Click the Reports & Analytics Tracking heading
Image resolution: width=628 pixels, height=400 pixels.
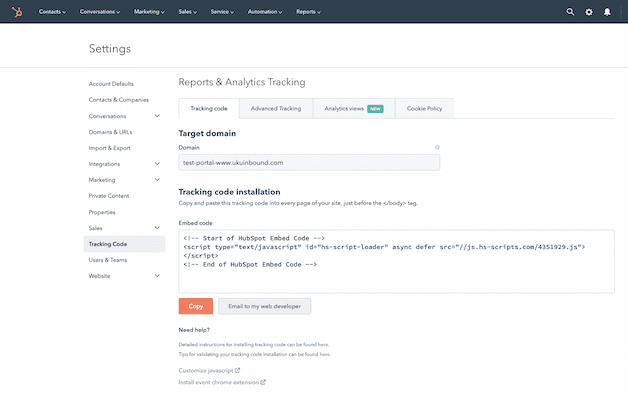242,82
